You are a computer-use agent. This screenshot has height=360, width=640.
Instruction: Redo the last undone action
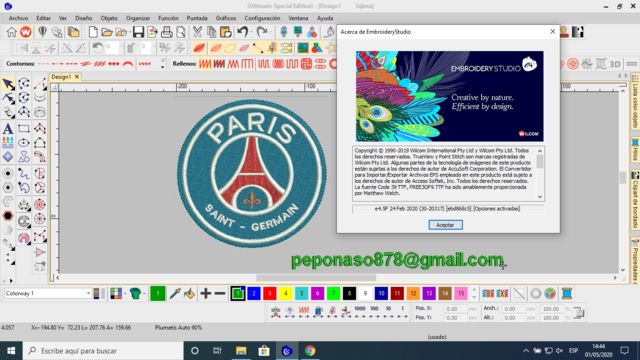[x=262, y=32]
